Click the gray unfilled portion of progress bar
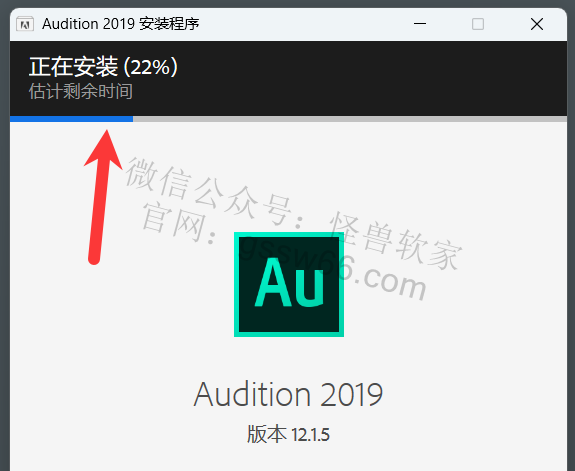 click(349, 119)
